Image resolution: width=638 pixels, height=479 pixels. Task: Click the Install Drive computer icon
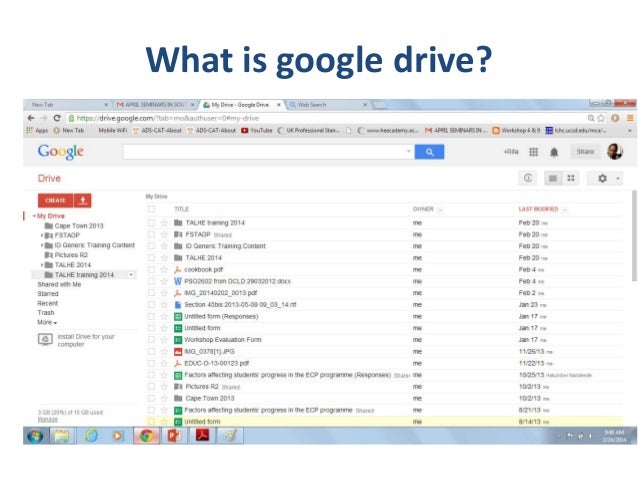click(45, 339)
